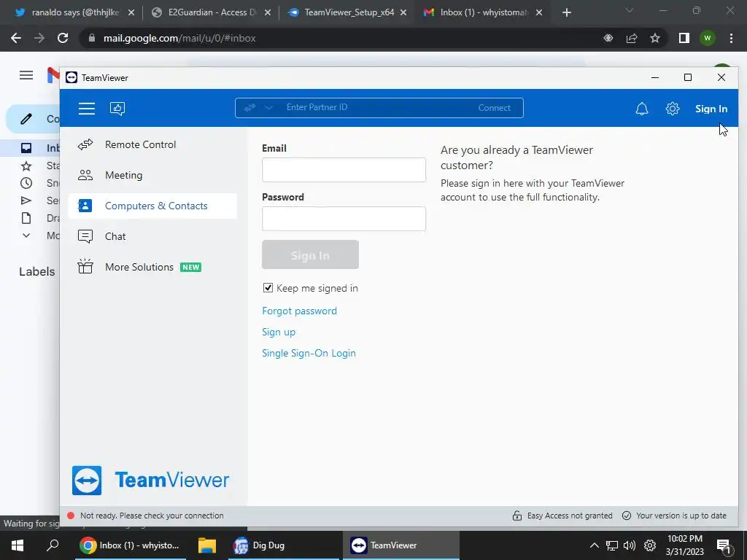Open File Explorer from taskbar
The height and width of the screenshot is (560, 747).
coord(207,545)
